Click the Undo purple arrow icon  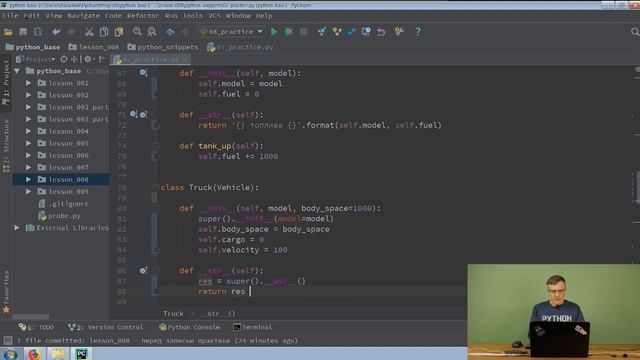click(56, 32)
